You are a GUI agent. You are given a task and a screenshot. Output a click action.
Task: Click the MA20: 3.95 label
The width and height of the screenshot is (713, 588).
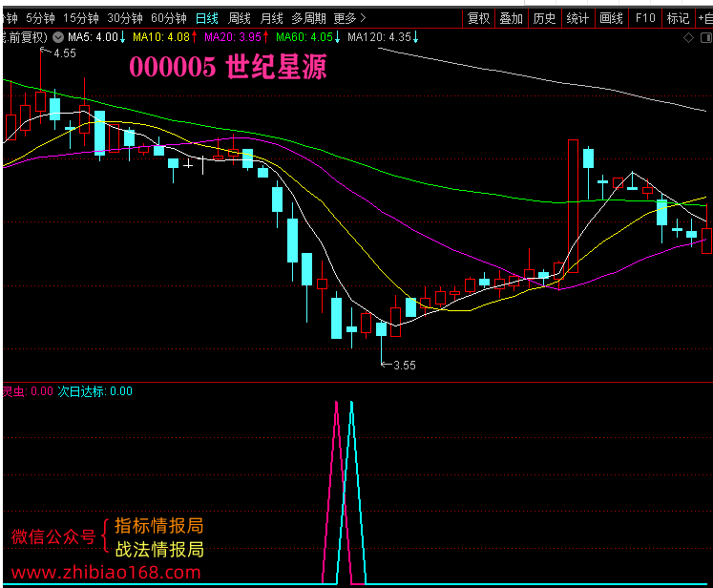point(237,37)
